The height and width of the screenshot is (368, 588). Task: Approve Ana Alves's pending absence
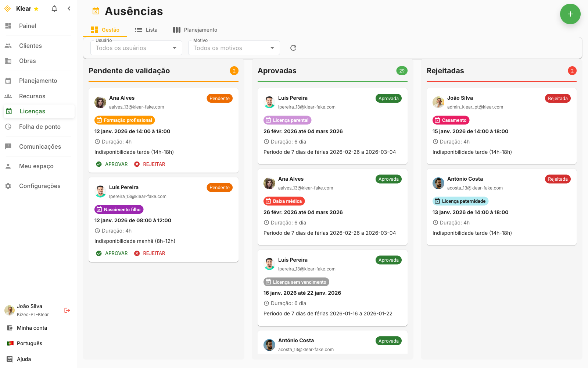112,164
